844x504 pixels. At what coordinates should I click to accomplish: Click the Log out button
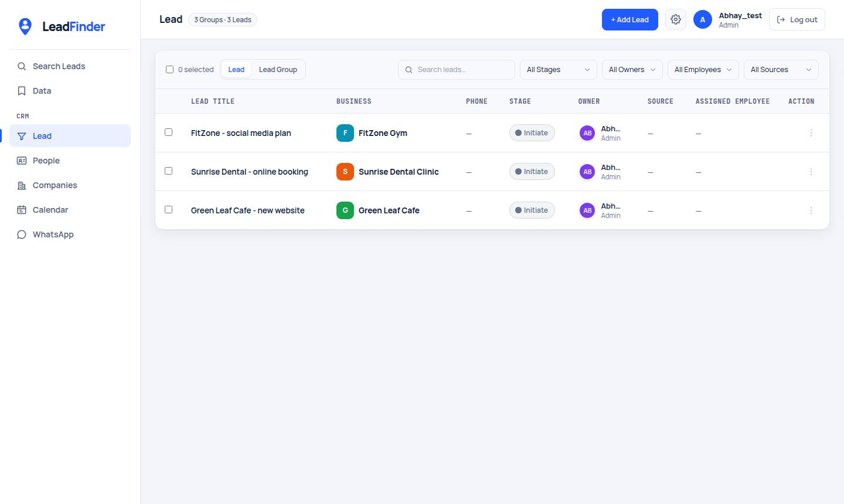pos(797,19)
